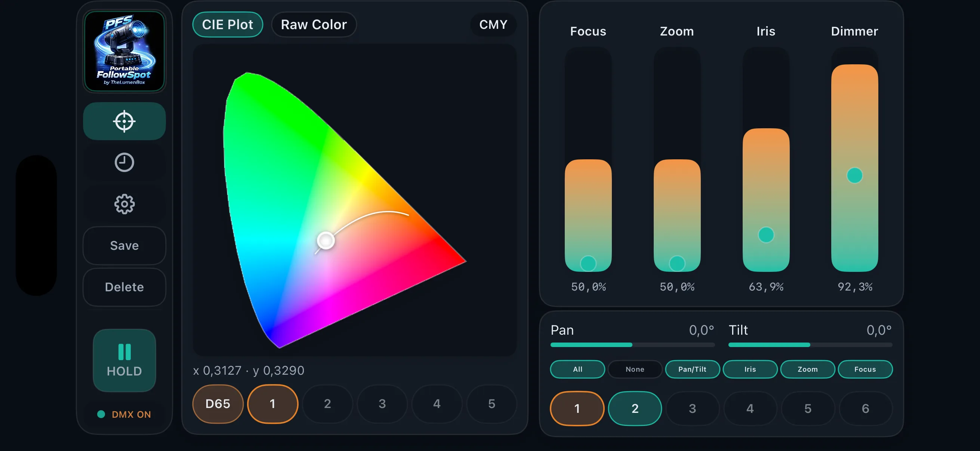
Task: Click the white color point handle on CIE plot
Action: 326,240
